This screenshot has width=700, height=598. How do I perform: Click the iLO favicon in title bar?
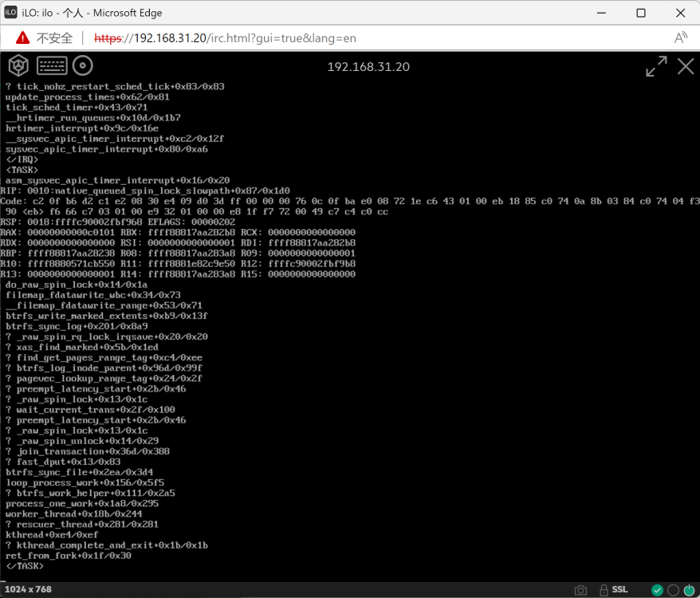(10, 13)
